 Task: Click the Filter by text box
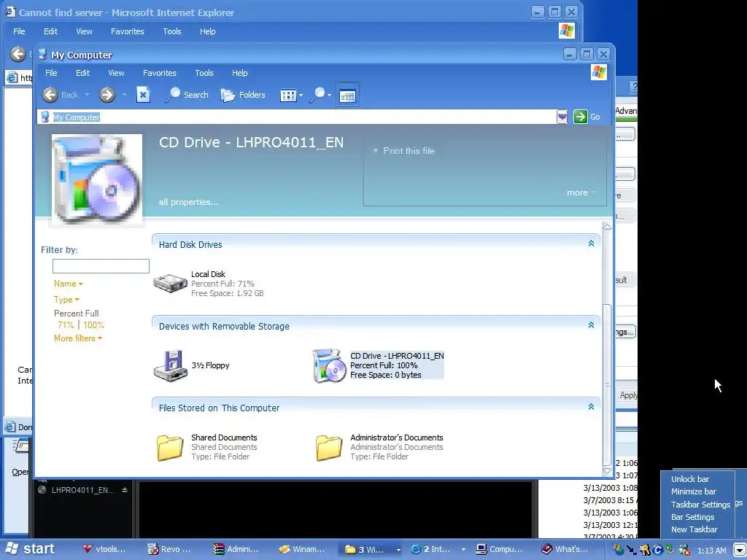(x=101, y=265)
